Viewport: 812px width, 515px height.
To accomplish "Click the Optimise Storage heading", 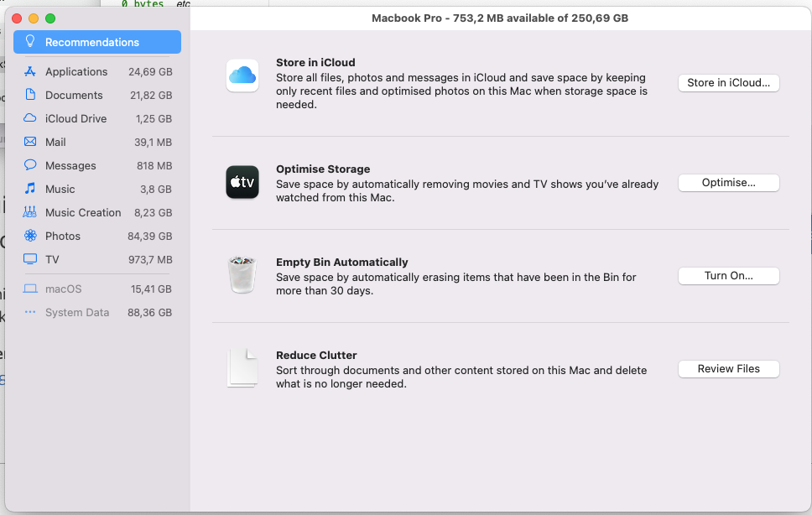I will [x=323, y=169].
